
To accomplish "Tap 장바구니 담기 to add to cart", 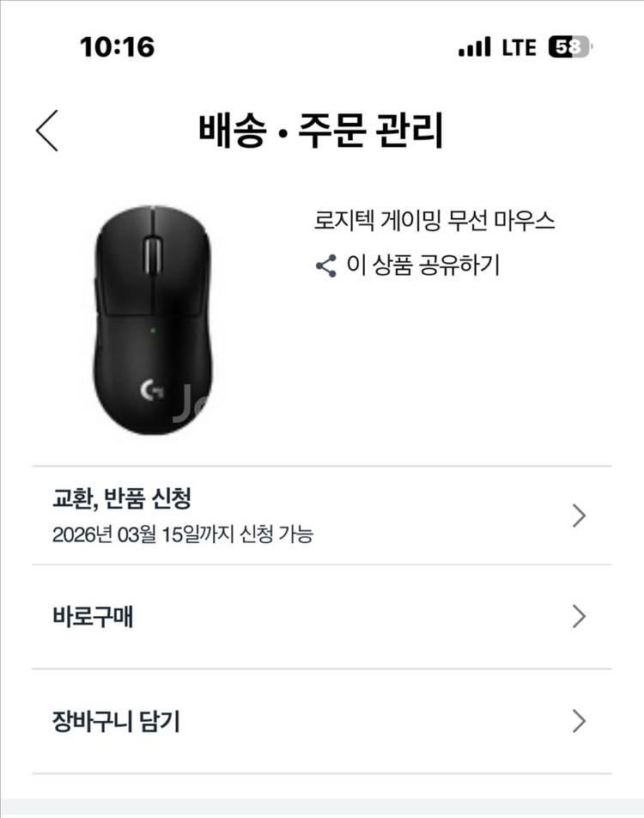I will 116,722.
